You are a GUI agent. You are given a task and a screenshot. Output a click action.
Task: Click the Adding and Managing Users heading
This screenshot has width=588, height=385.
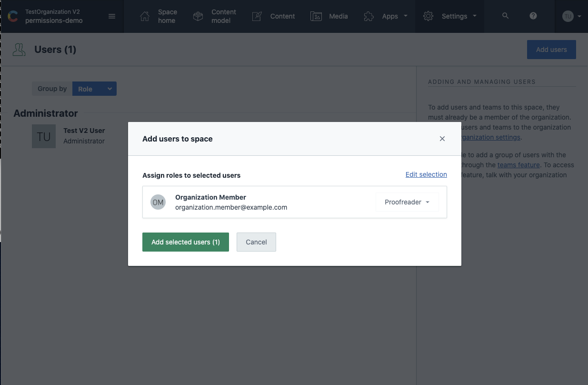click(x=482, y=82)
